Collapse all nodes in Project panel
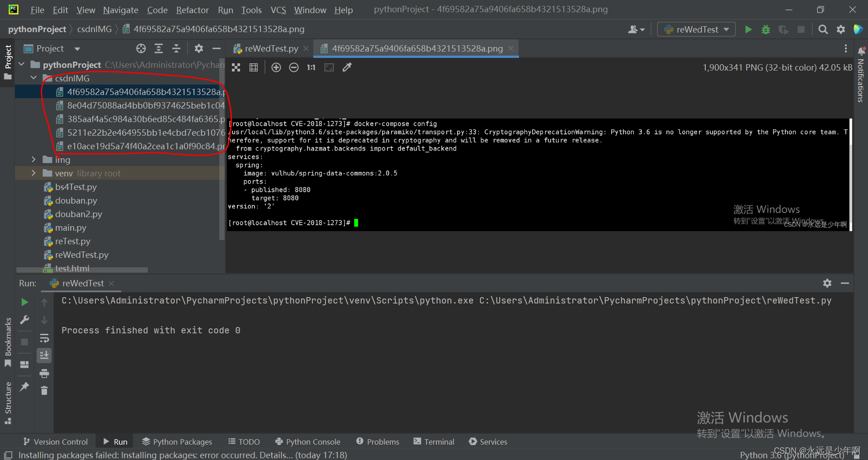Screen dimensions: 868x460 coord(176,48)
